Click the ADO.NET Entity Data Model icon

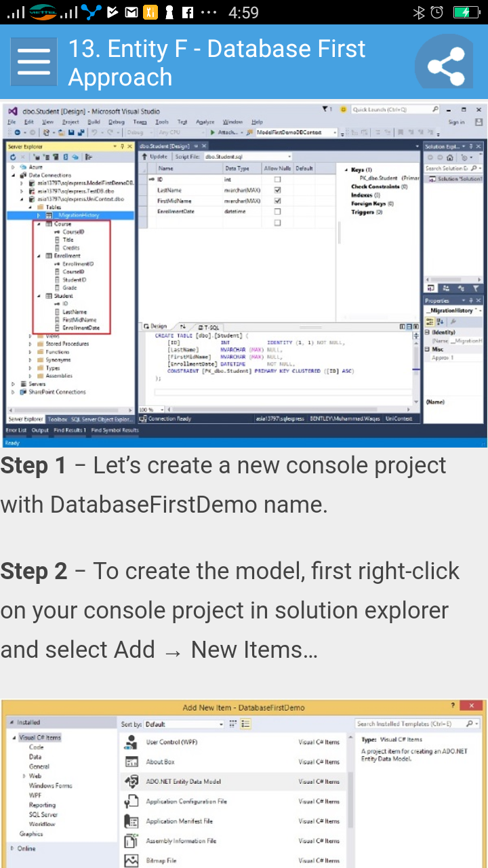131,782
